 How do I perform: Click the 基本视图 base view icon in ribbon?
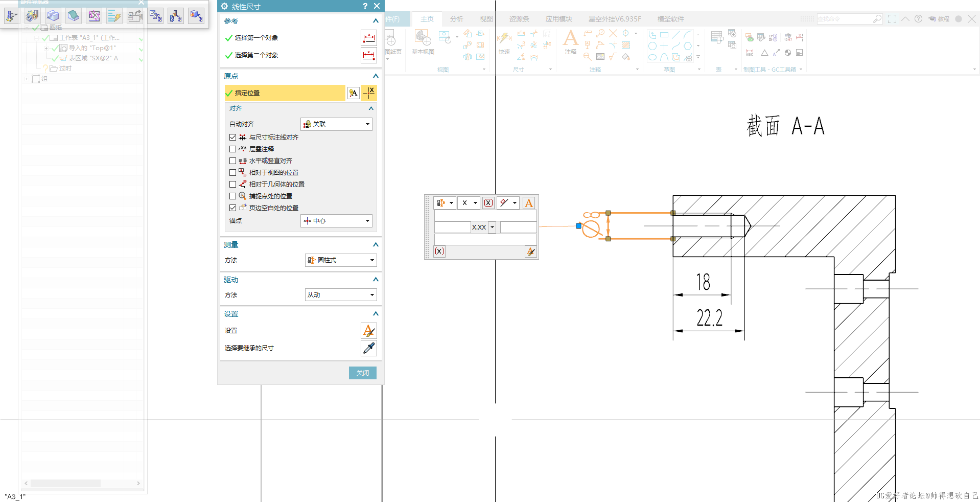coord(423,41)
